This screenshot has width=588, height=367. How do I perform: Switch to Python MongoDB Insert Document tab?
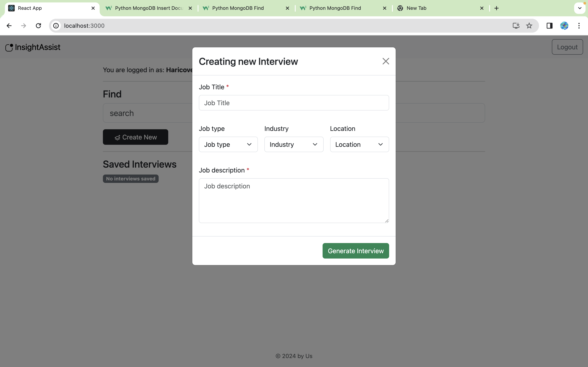(x=149, y=8)
